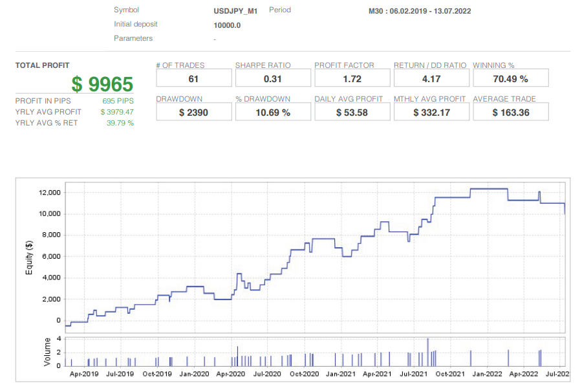Screen dimensions: 582x392
Task: Click the equity curve peak near Jan-2022
Action: (x=488, y=190)
